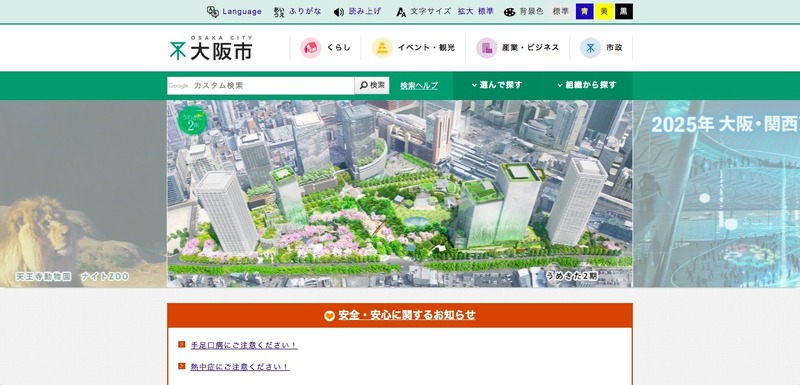Enlarge text size with 拡大
Viewport: 800px width, 385px height.
click(x=465, y=11)
